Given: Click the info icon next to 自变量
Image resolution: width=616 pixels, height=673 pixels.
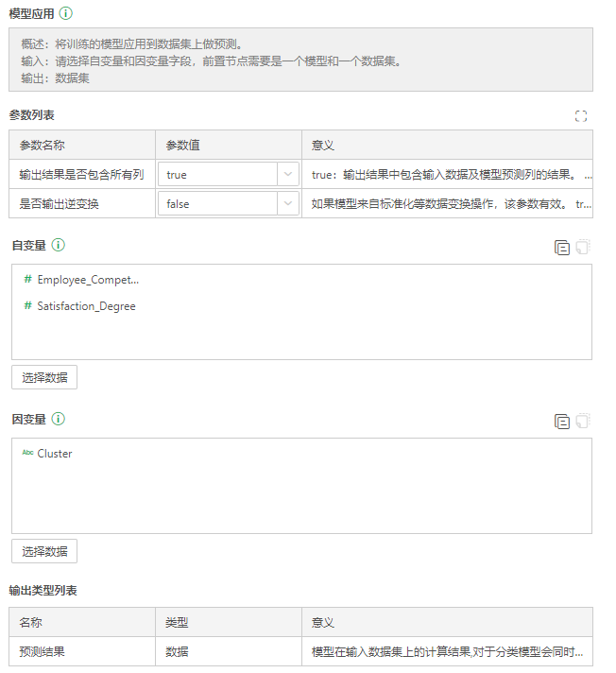Looking at the screenshot, I should coord(59,245).
